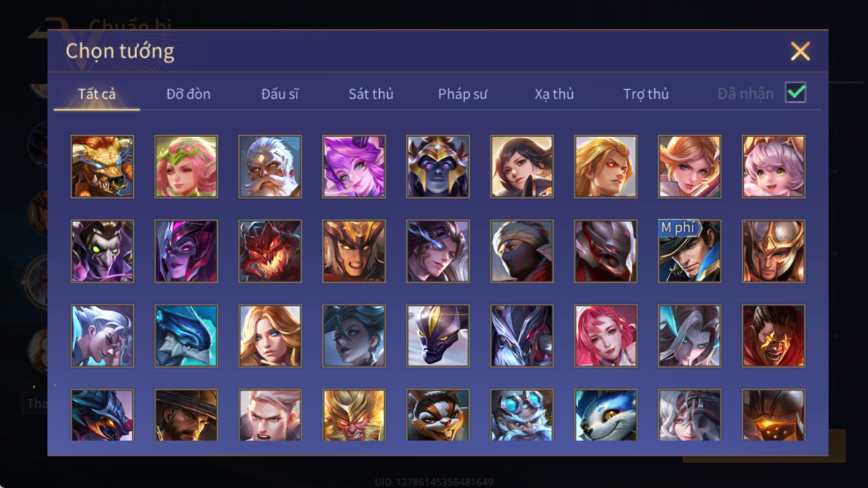Choose the white-bearded old man hero

click(x=270, y=167)
